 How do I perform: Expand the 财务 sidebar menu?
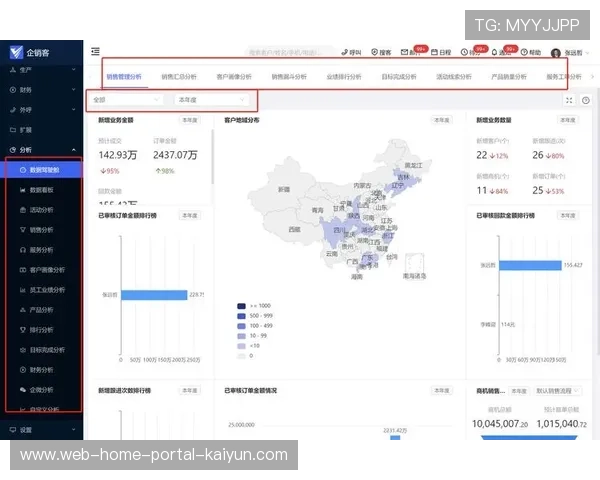40,90
